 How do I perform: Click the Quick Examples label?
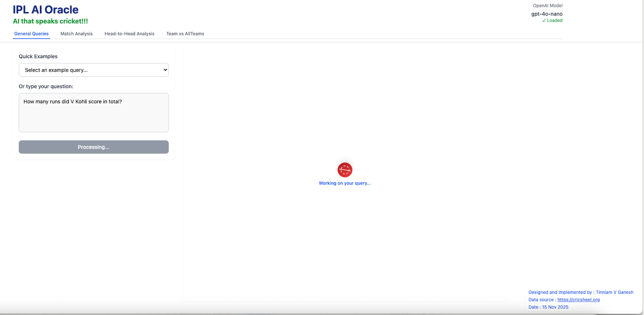tap(38, 57)
